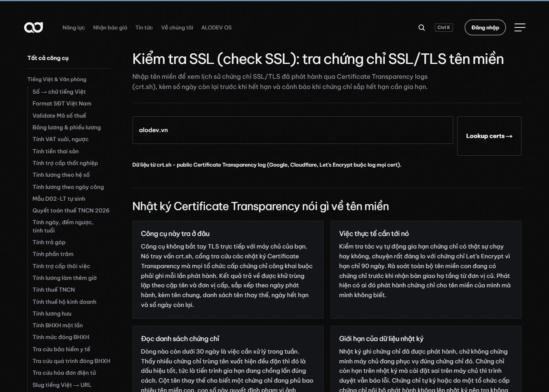Image resolution: width=549 pixels, height=392 pixels.
Task: Click the Giới hạn của dữ liệu nhật ký card
Action: point(426,359)
